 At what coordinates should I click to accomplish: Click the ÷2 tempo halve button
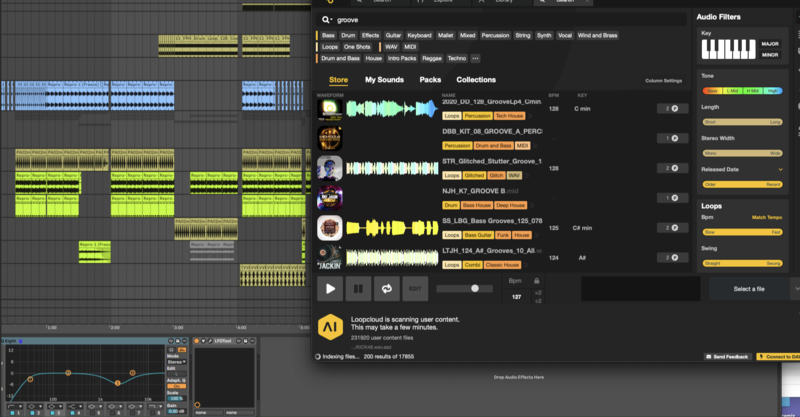point(538,301)
